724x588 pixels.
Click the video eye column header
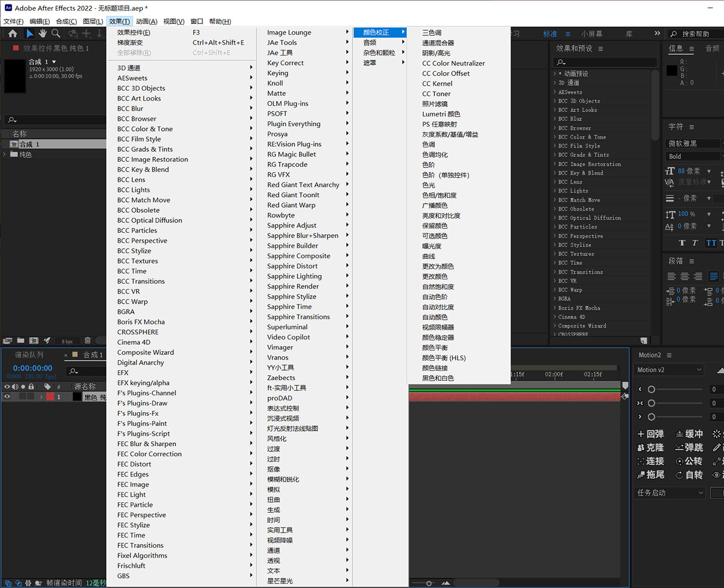(x=7, y=386)
